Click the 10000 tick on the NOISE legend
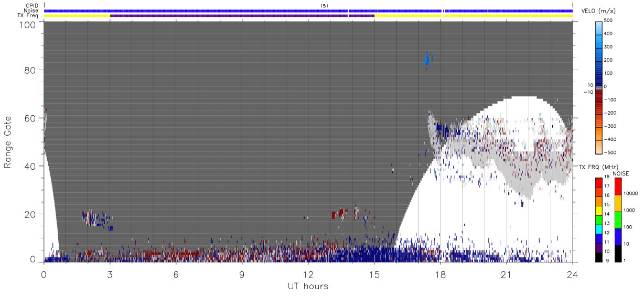The image size is (644, 297). [630, 193]
